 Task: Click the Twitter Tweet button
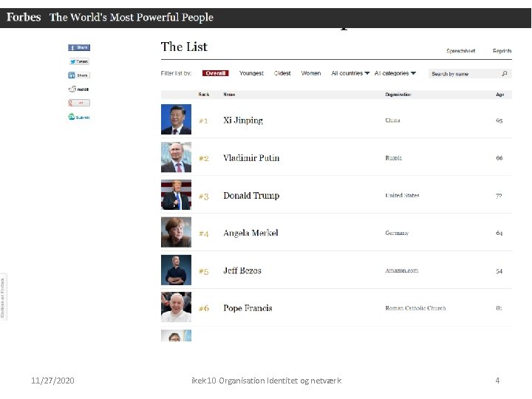(79, 61)
